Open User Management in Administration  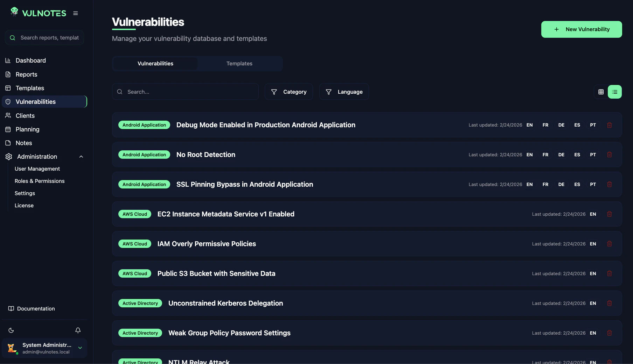[x=37, y=169]
